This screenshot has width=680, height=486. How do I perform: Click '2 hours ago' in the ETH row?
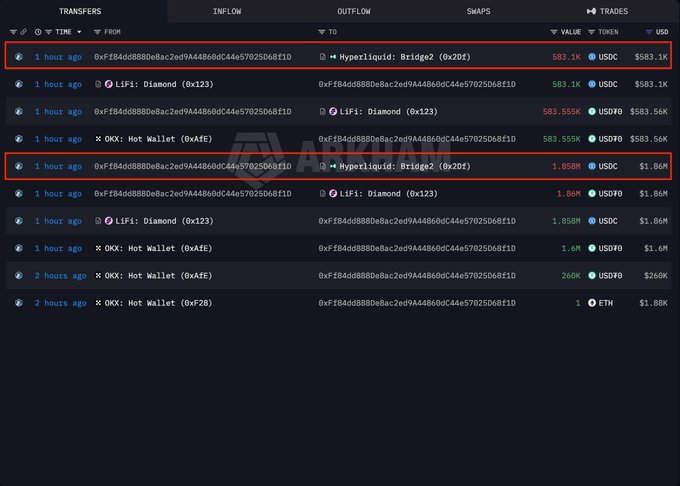pos(60,303)
